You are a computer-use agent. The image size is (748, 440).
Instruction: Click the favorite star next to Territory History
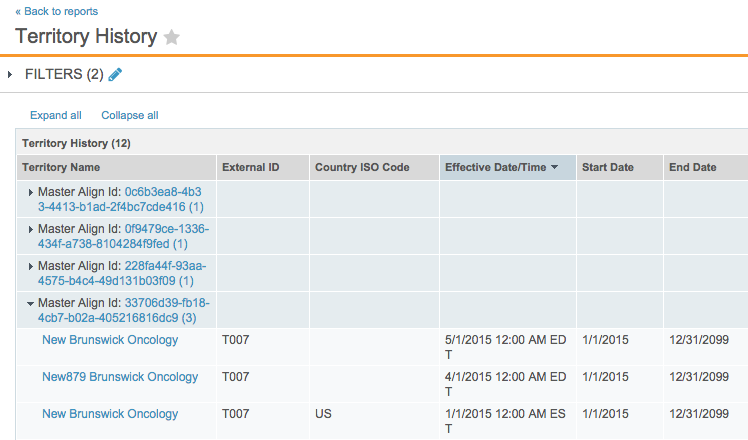click(x=172, y=37)
